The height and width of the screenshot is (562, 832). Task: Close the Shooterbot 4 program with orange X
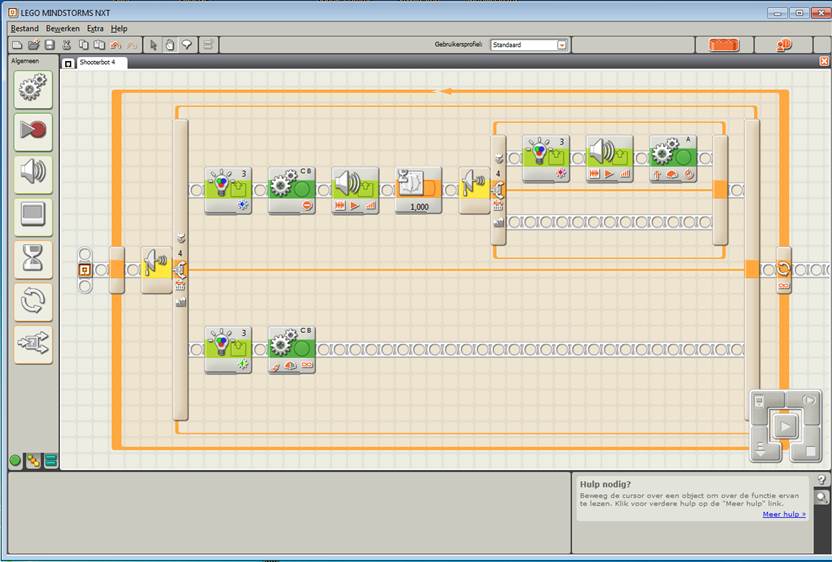pos(824,62)
